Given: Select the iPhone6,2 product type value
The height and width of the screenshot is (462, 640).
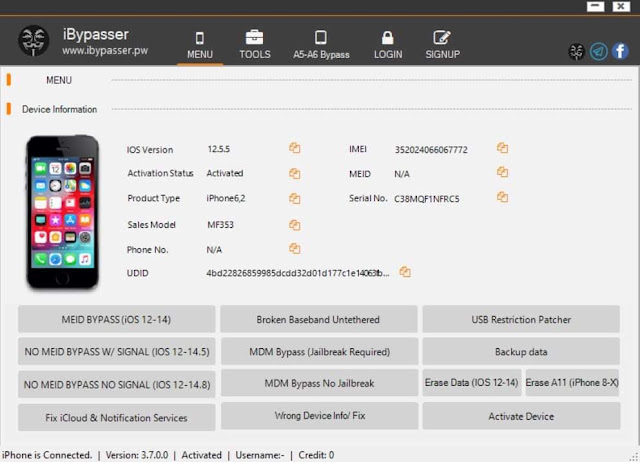Looking at the screenshot, I should click(226, 198).
